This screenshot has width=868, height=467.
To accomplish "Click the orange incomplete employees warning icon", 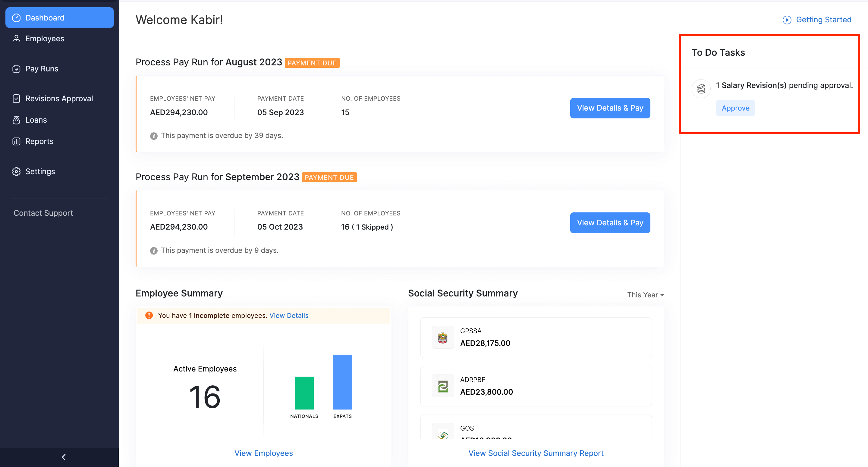I will point(149,315).
